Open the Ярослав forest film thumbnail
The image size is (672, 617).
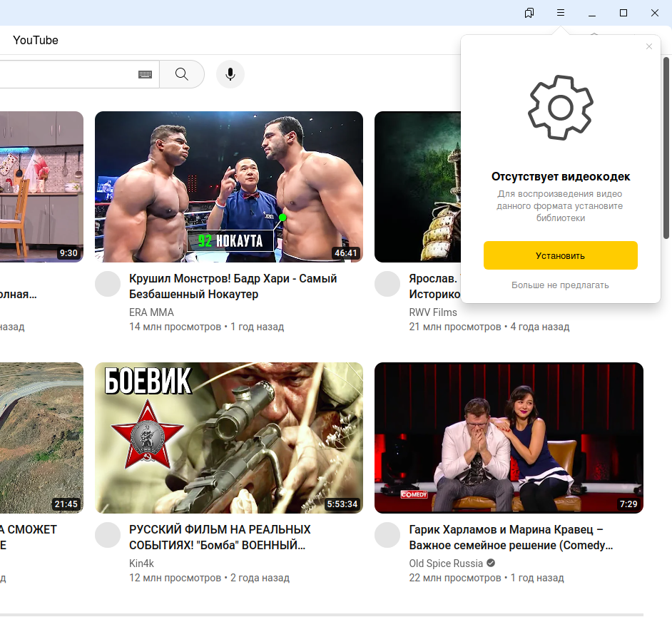417,187
